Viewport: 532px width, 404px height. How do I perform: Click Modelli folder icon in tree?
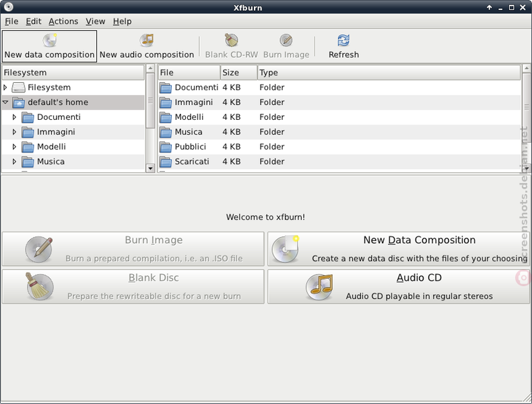[x=28, y=147]
